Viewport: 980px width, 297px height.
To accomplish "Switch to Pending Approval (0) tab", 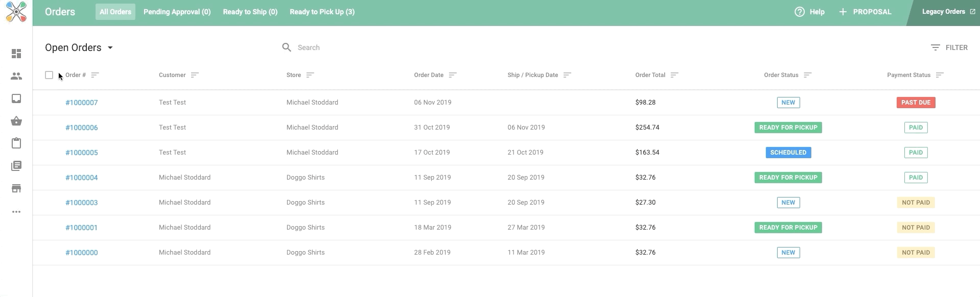I will tap(177, 12).
